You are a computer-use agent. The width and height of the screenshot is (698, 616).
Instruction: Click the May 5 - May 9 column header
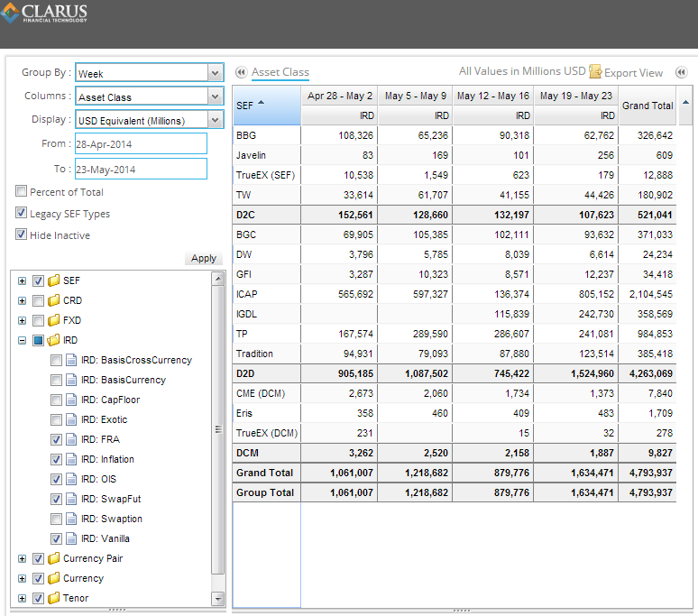point(416,97)
